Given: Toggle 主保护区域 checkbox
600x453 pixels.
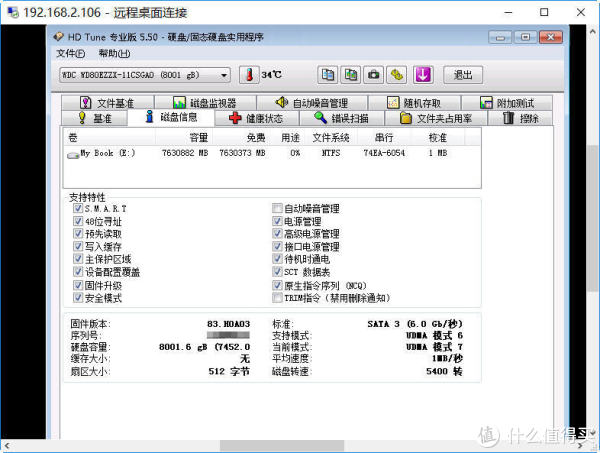Looking at the screenshot, I should [x=78, y=259].
